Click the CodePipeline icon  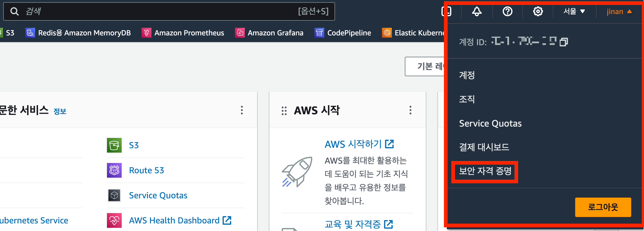[x=319, y=33]
